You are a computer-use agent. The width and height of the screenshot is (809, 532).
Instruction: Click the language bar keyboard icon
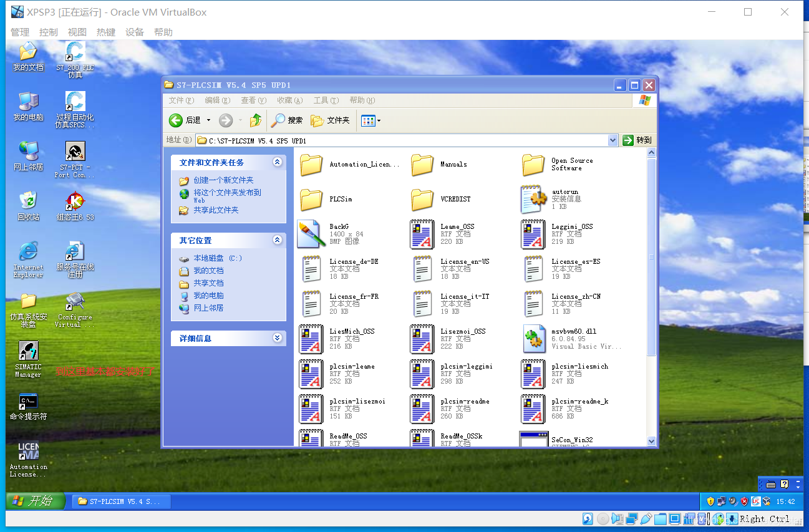[x=771, y=485]
